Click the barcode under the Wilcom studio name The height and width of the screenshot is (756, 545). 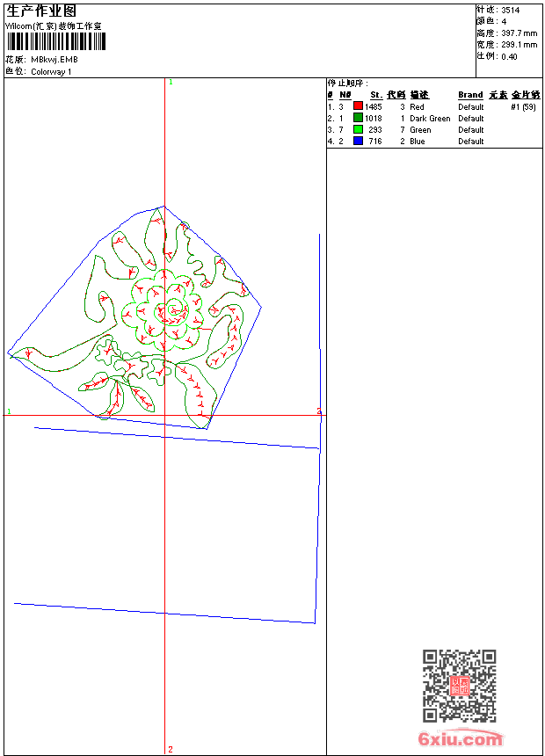[56, 41]
